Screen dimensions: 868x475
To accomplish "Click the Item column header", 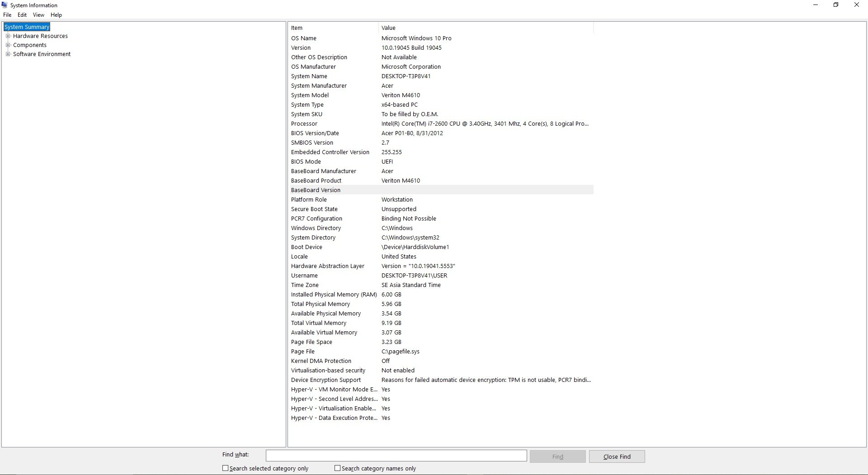I will pos(333,28).
